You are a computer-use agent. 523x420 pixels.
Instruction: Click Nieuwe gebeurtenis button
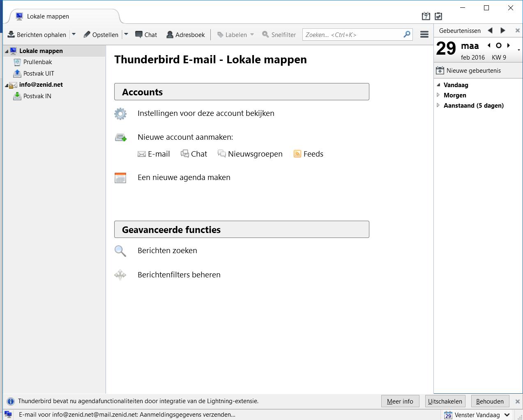pos(468,71)
